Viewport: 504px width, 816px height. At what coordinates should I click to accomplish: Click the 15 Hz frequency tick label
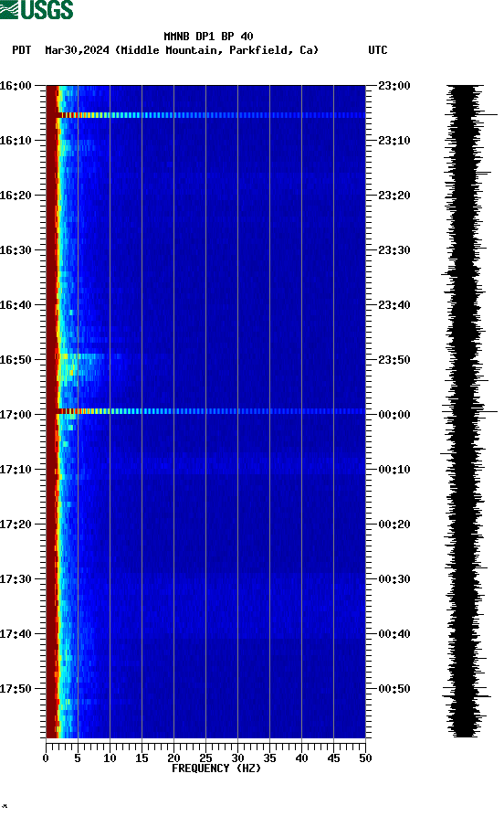pyautogui.click(x=142, y=758)
